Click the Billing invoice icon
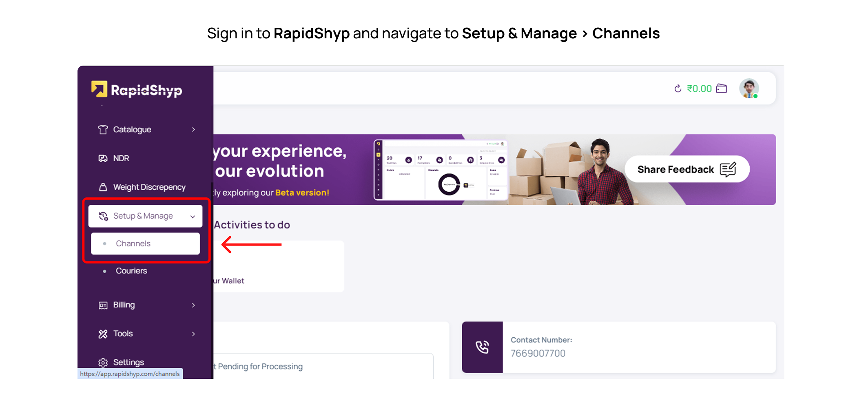Image resolution: width=868 pixels, height=416 pixels. (x=103, y=305)
